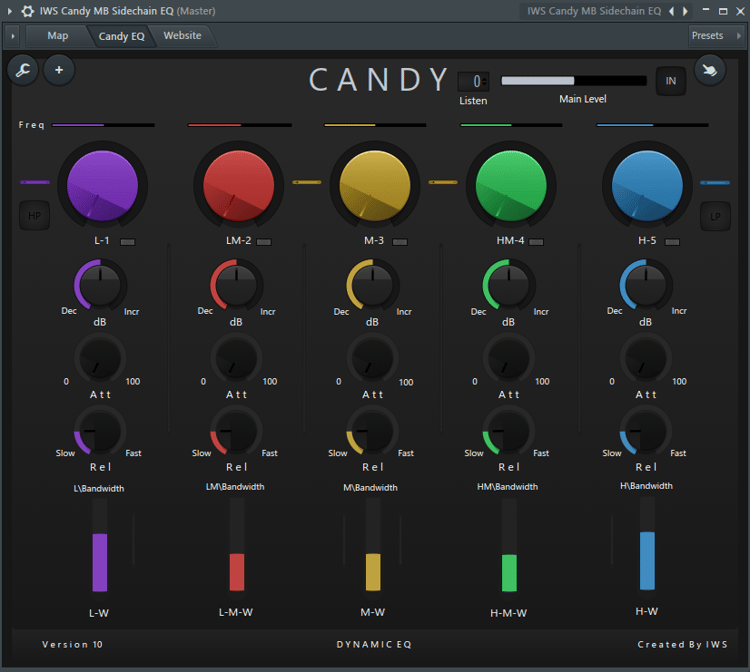Screen dimensions: 750x672
Task: Click the purple L-W bandwidth slider
Action: (x=99, y=547)
